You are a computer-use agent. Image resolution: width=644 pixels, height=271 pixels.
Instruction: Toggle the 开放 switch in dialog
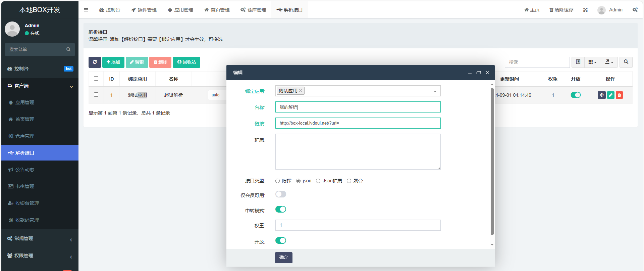(281, 240)
